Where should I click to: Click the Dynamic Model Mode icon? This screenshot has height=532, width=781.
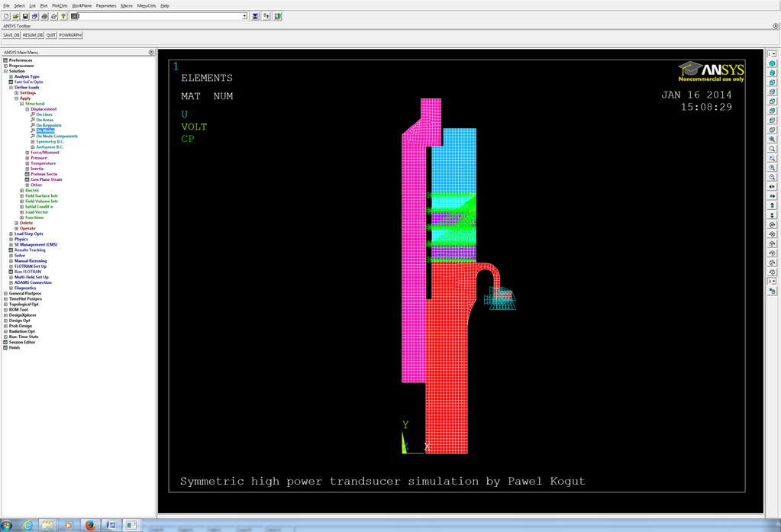[x=772, y=291]
